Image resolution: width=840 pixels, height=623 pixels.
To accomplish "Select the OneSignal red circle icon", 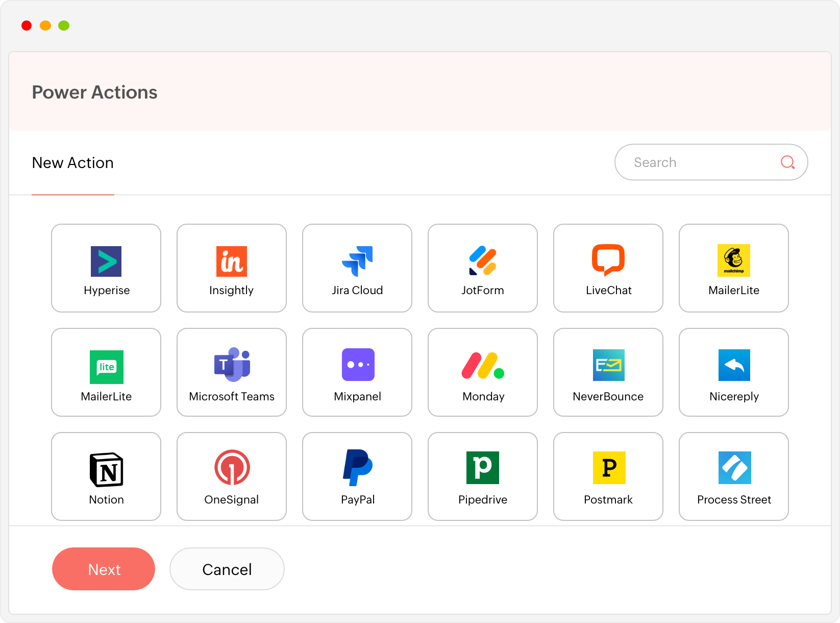I will pyautogui.click(x=232, y=467).
